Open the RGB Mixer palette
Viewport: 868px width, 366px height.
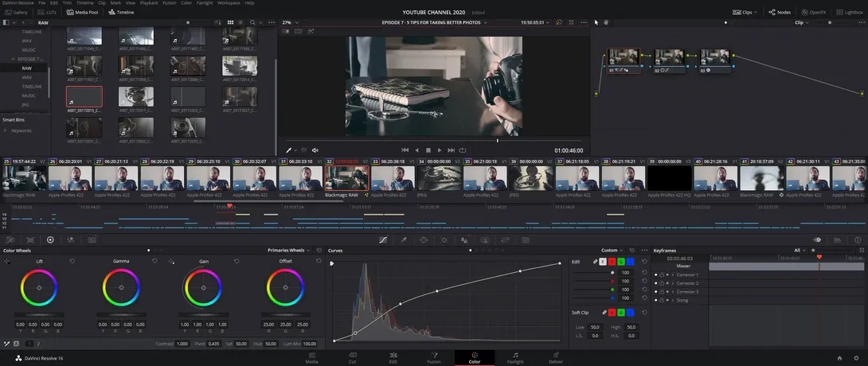71,240
